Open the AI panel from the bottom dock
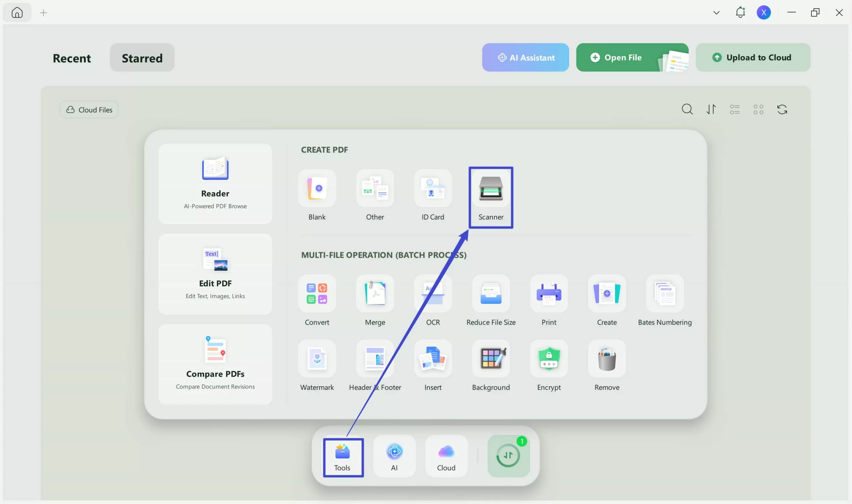Image resolution: width=852 pixels, height=504 pixels. pos(394,457)
